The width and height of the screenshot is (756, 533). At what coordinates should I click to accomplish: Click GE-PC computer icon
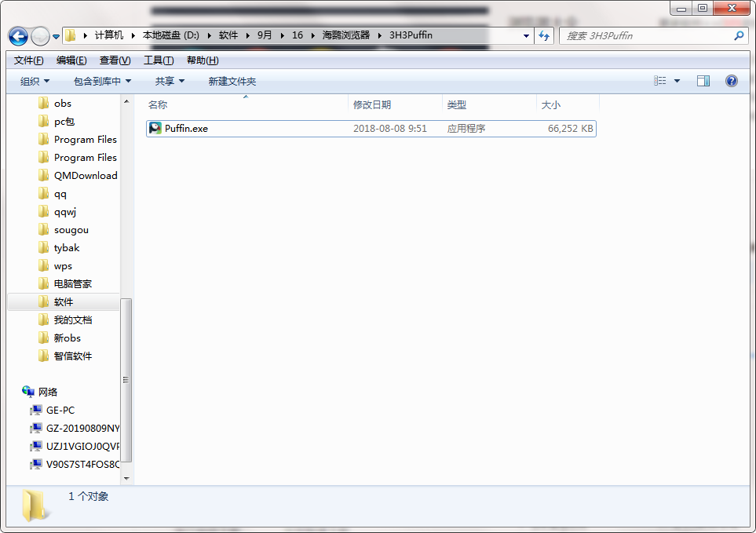35,411
